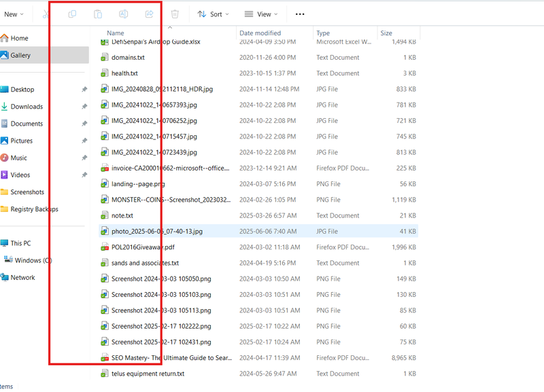The width and height of the screenshot is (544, 392).
Task: Click the pin icon beside Desktop
Action: point(84,90)
